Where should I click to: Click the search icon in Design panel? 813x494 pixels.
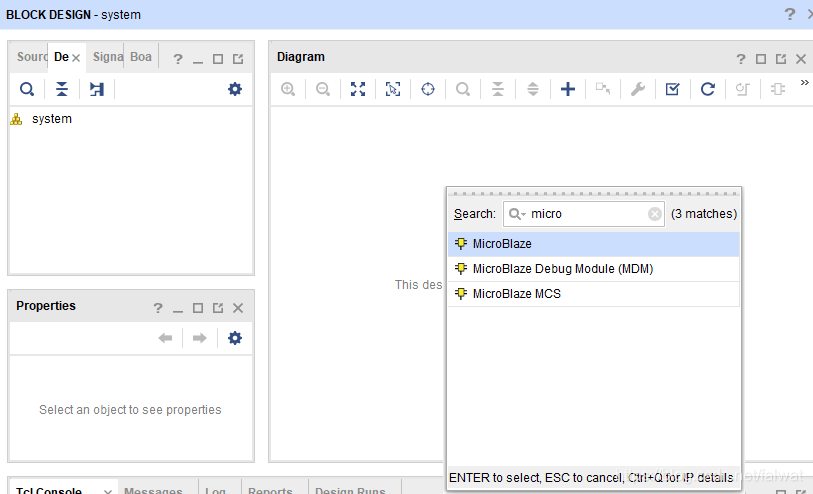[x=26, y=89]
